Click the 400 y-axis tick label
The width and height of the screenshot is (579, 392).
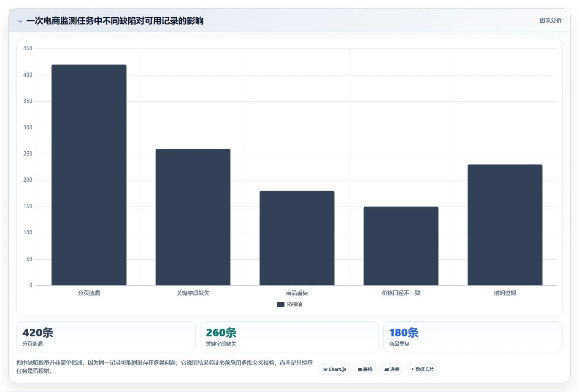27,75
